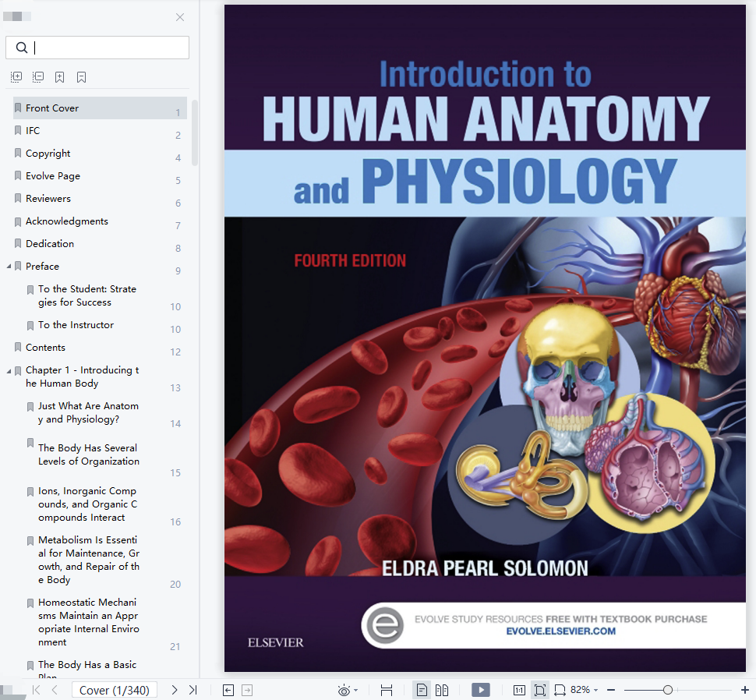This screenshot has width=756, height=700.
Task: Go to the next page
Action: coord(174,690)
